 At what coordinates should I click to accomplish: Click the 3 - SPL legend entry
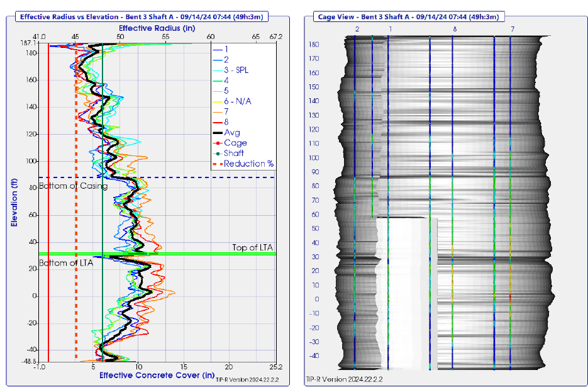(x=236, y=70)
